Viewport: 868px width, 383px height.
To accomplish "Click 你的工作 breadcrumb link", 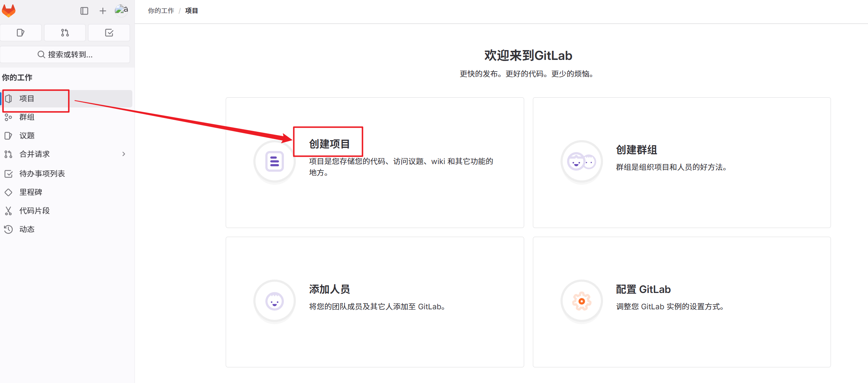I will pos(161,11).
